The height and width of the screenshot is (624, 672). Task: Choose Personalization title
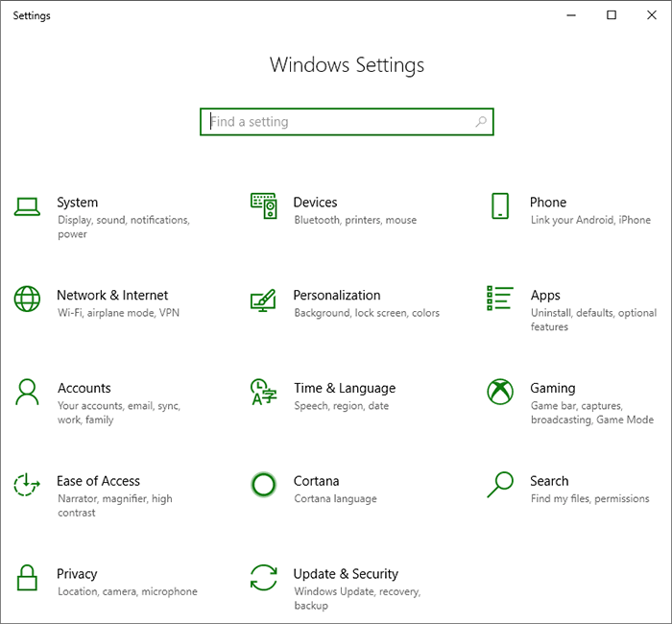(x=337, y=296)
